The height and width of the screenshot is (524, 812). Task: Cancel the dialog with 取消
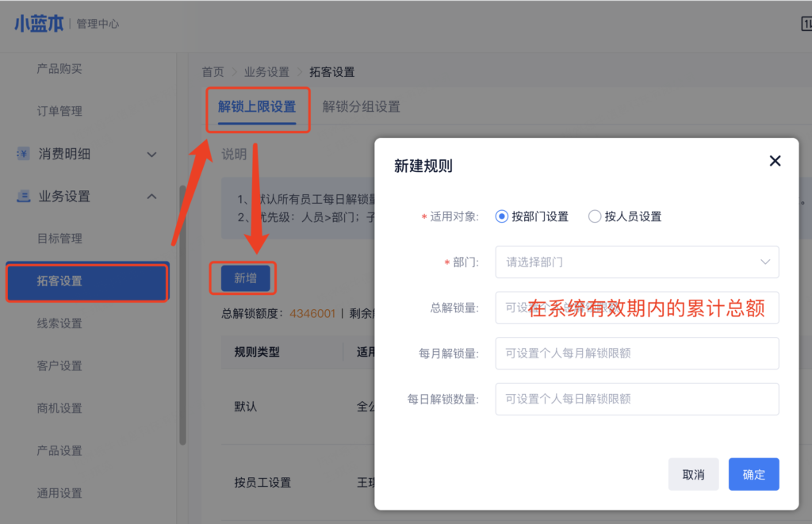click(693, 474)
